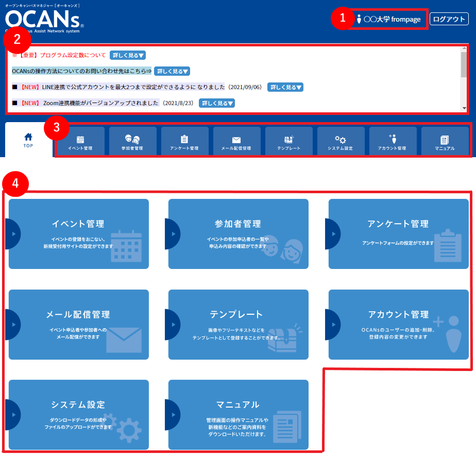Expand 詳しく見る for OCANs操作方法お問い合わせ先
The image size is (476, 456).
click(172, 71)
